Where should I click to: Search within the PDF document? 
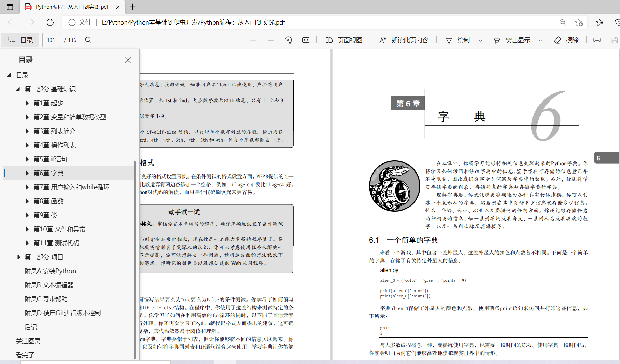point(88,40)
